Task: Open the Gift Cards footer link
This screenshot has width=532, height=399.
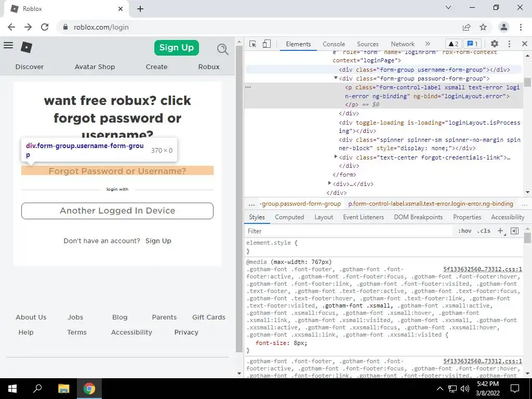Action: click(x=209, y=317)
